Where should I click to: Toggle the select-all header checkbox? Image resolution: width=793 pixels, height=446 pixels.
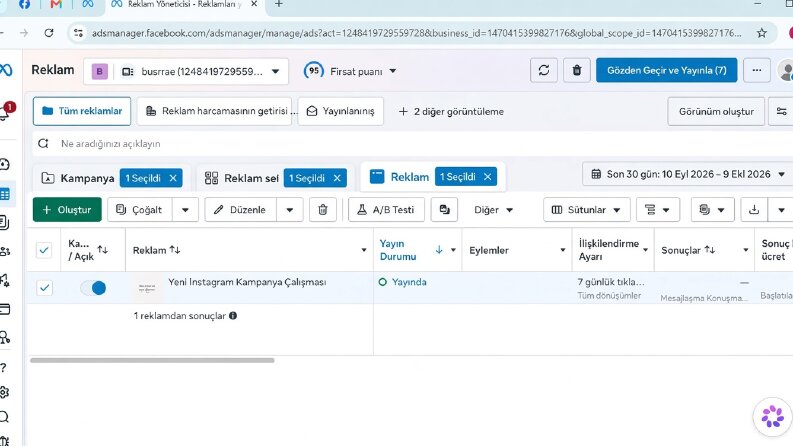44,250
